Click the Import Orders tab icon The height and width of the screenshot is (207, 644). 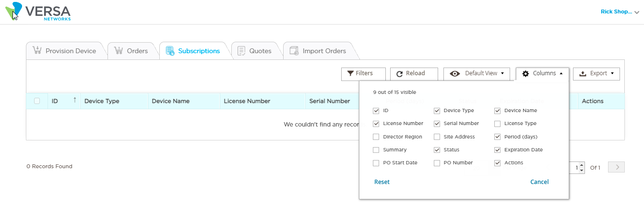coord(294,51)
